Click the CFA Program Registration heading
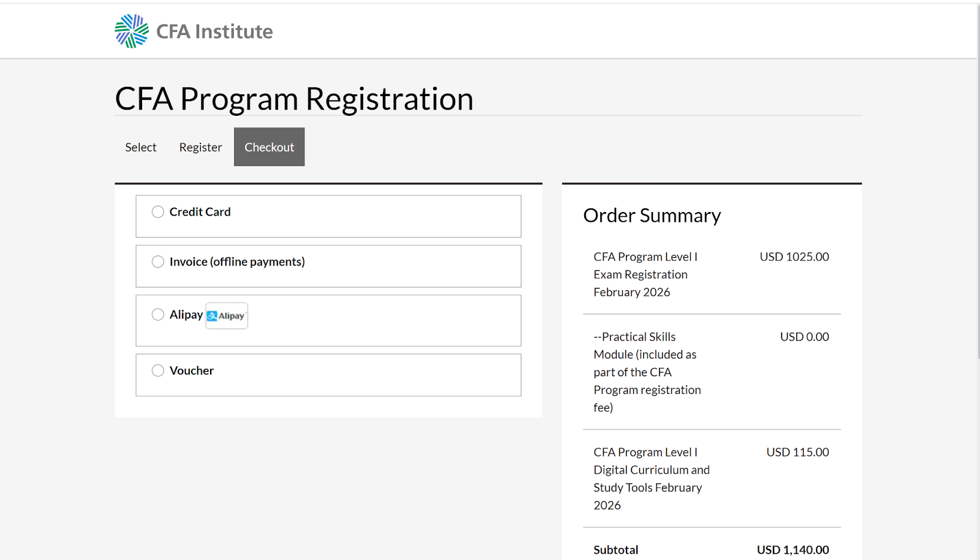 click(294, 99)
